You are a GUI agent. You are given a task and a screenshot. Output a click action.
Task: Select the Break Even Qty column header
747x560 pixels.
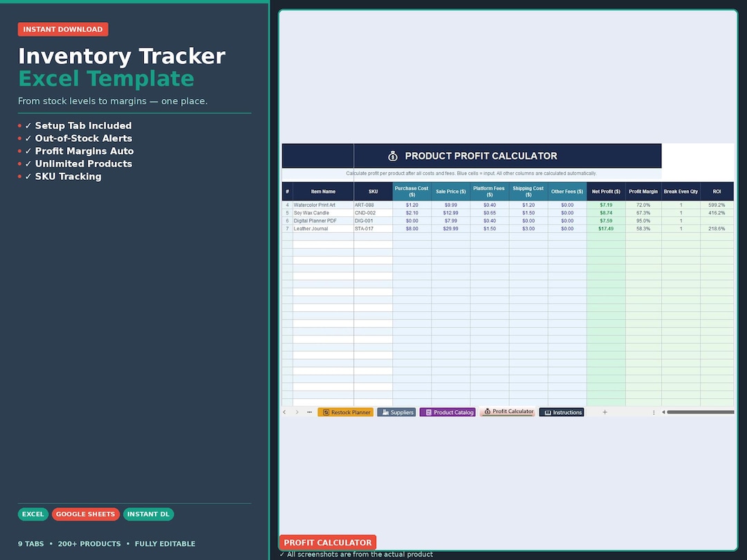[681, 192]
